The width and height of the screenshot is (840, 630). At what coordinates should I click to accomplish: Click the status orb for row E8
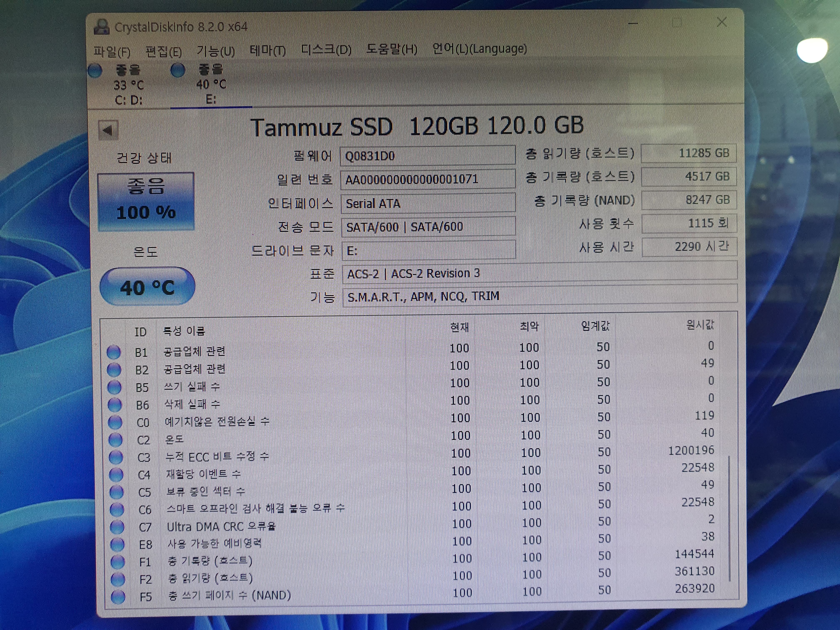click(x=117, y=544)
